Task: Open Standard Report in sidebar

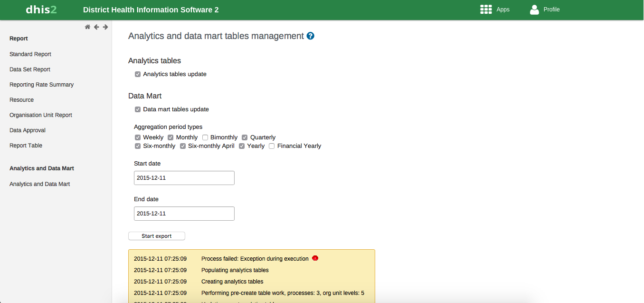Action: (x=30, y=54)
